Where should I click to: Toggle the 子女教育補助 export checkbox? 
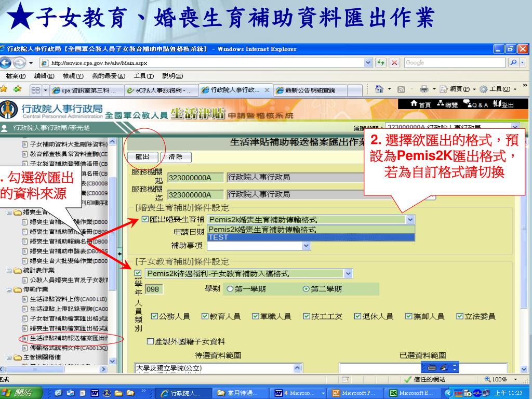[x=138, y=273]
